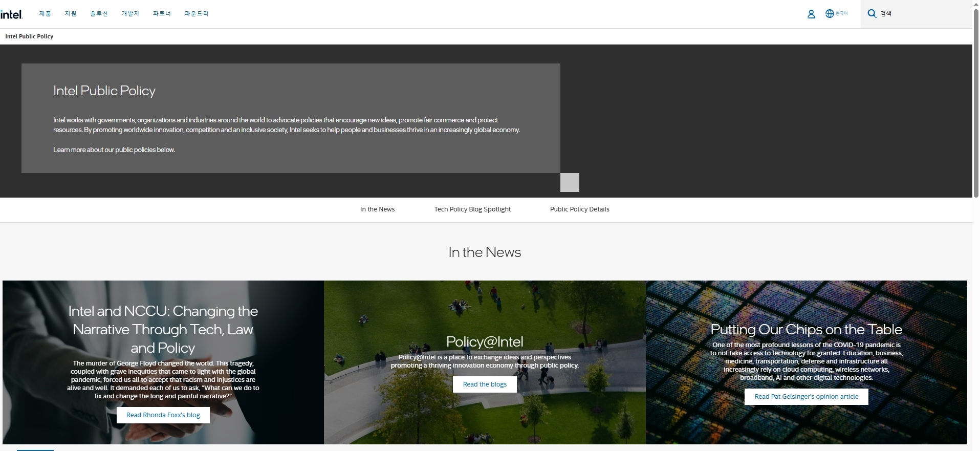Viewport: 980px width, 451px height.
Task: Open the 솔루션 menu
Action: 99,14
